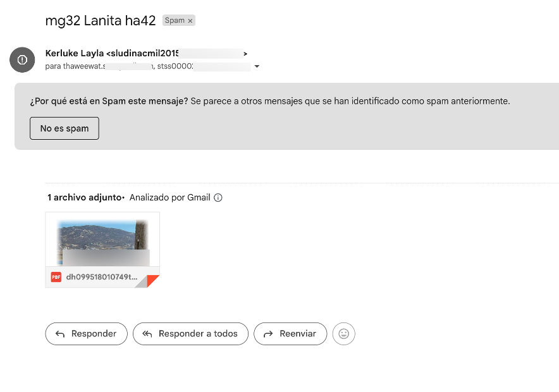Screen dimensions: 559x392
Task: Remove the Spam label with its x
Action: point(190,21)
